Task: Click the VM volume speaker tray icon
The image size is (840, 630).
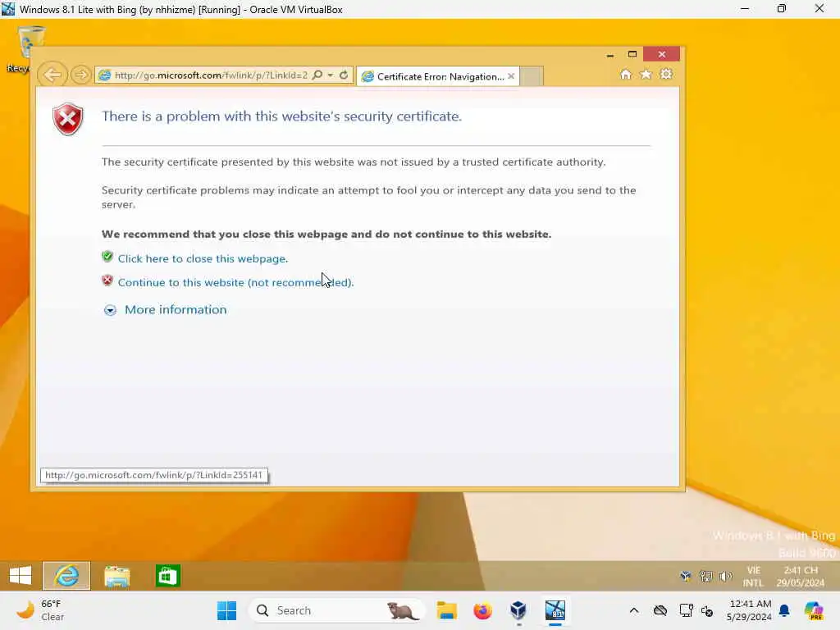Action: [725, 577]
